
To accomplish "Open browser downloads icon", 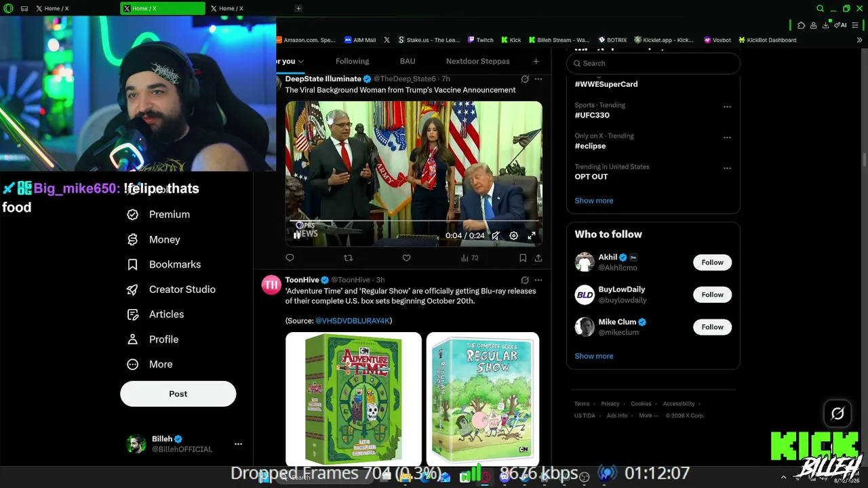I will (x=825, y=25).
